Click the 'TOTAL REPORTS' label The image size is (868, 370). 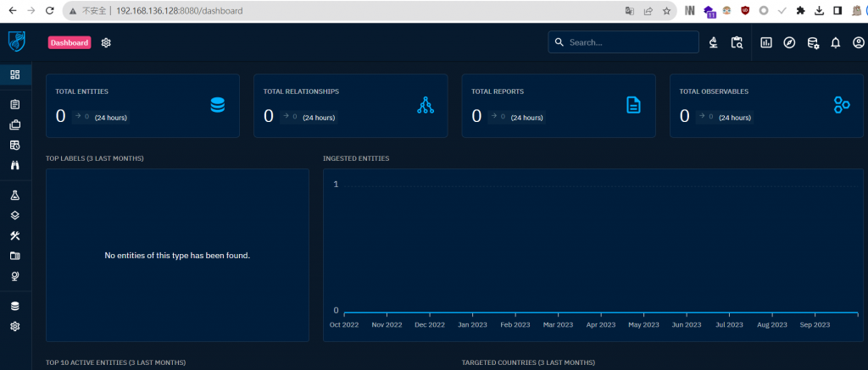(x=498, y=91)
